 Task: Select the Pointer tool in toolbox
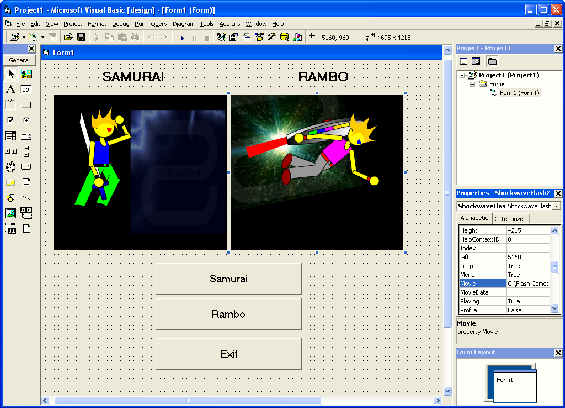click(10, 74)
